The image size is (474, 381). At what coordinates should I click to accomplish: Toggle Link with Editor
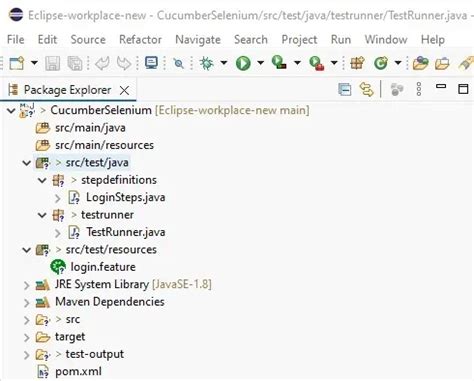(x=366, y=89)
